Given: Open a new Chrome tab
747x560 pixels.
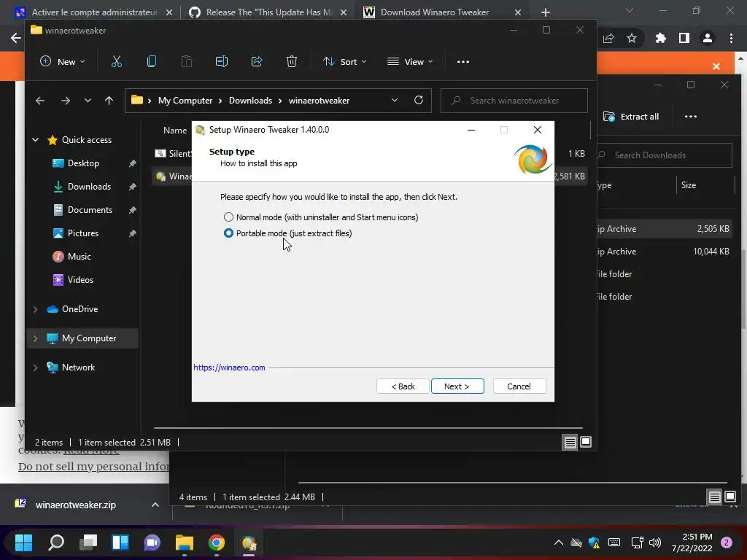Looking at the screenshot, I should point(546,12).
